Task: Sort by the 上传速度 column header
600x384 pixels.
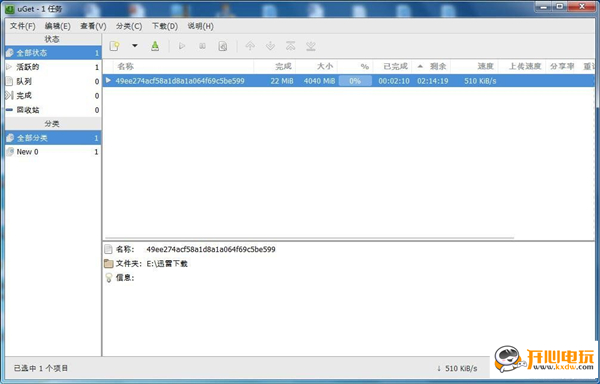Action: pyautogui.click(x=522, y=66)
